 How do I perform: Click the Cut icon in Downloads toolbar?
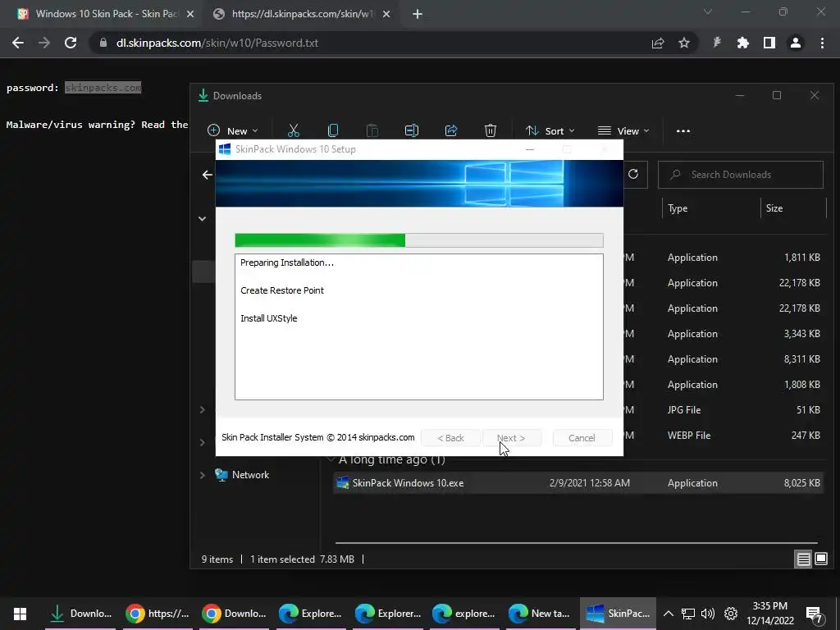293,130
